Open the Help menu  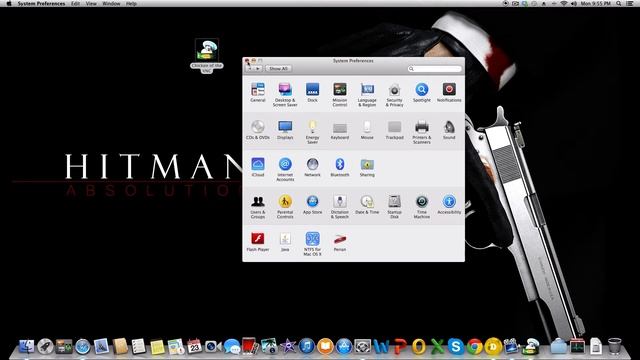tap(131, 3)
